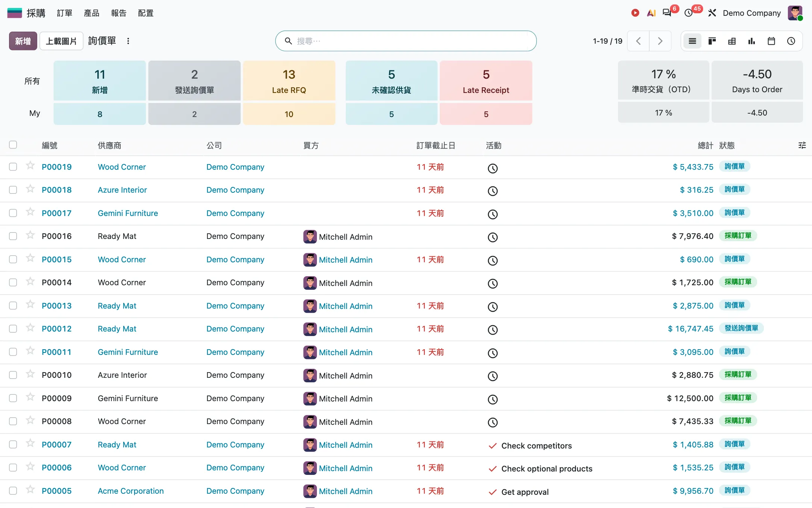812x508 pixels.
Task: Switch to graph view
Action: tap(751, 41)
